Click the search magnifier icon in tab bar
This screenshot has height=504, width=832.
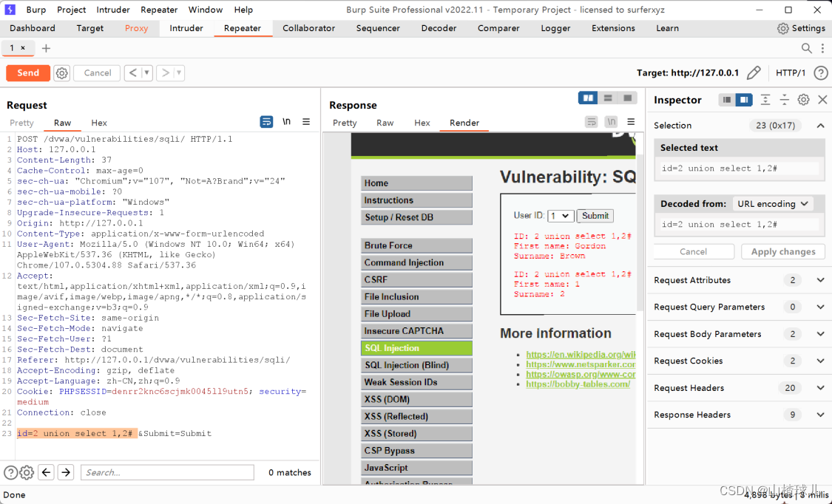pyautogui.click(x=807, y=48)
